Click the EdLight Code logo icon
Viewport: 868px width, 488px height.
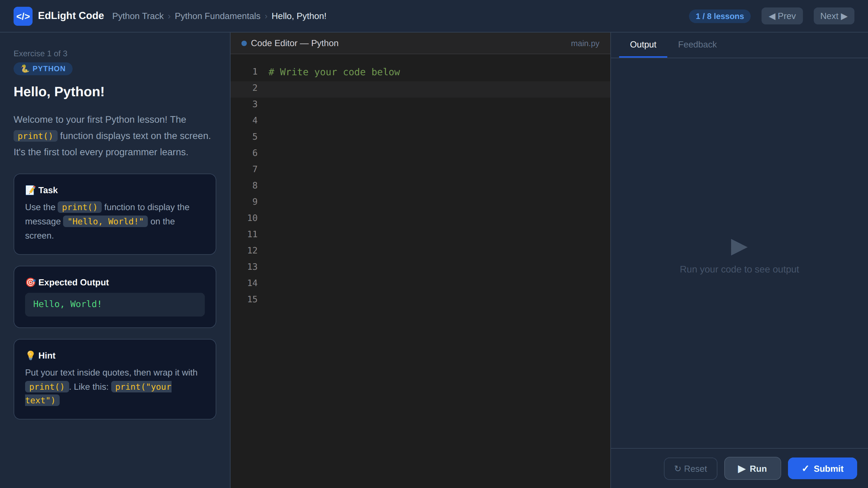(23, 16)
